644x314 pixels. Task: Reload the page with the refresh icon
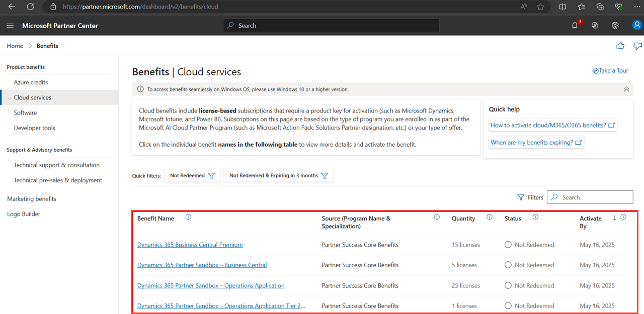click(30, 7)
